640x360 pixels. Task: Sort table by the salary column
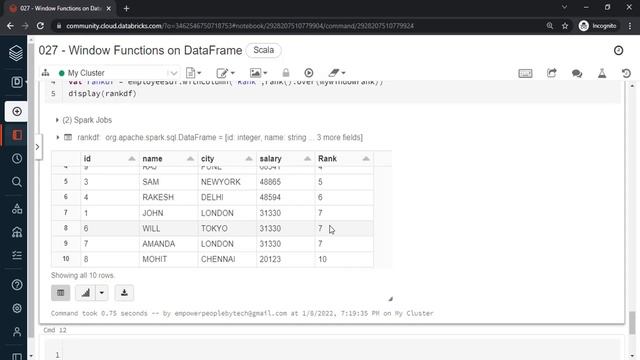(x=307, y=159)
